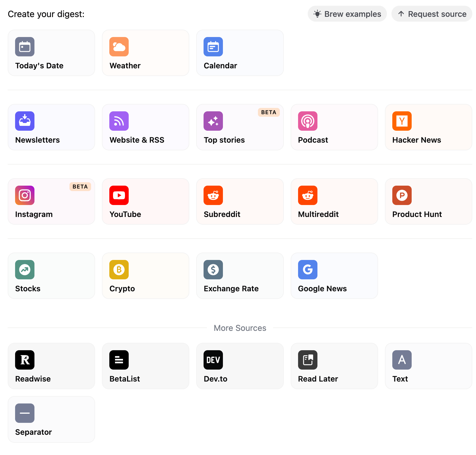Viewport: 476px width, 455px height.
Task: Click the Read Later label
Action: click(318, 379)
